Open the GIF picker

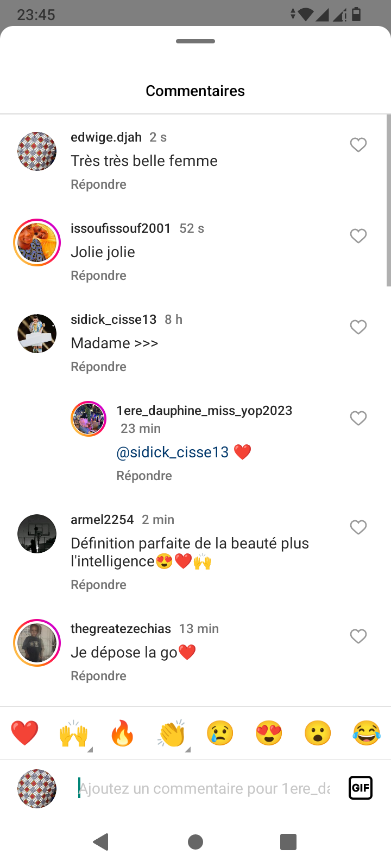(x=361, y=788)
